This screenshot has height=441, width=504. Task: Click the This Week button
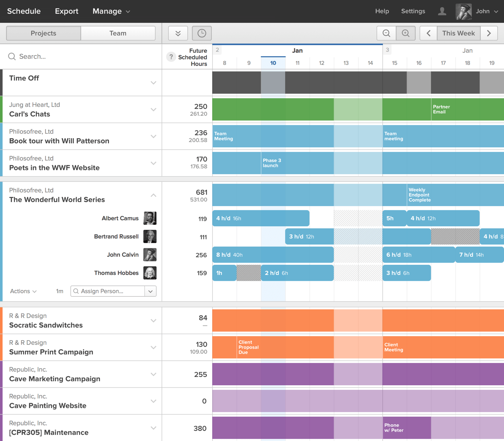458,33
